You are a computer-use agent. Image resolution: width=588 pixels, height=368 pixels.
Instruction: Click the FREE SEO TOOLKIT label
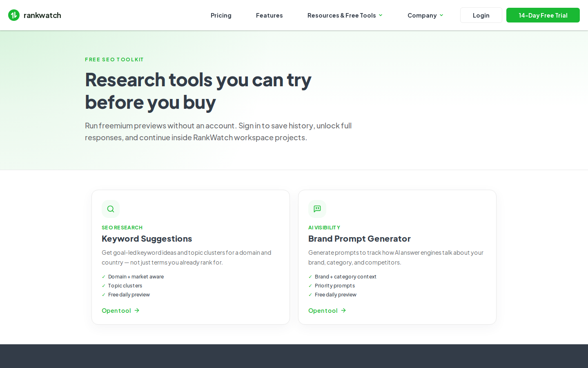(114, 59)
